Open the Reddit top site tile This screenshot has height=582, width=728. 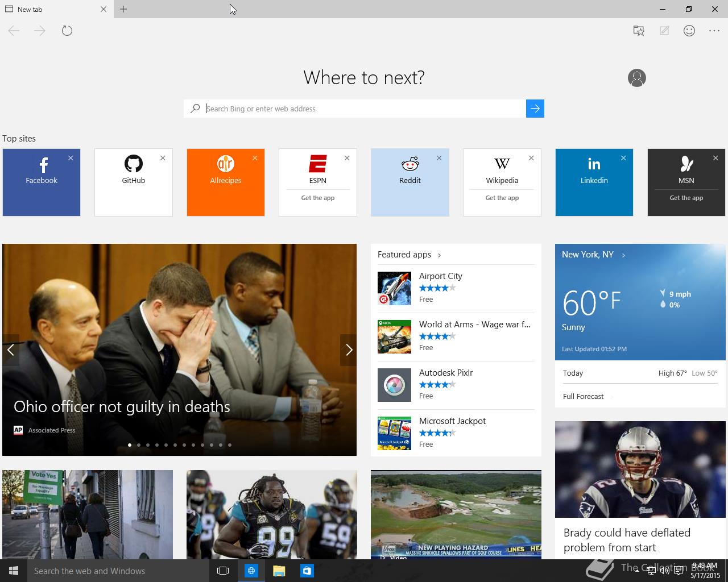click(x=410, y=182)
